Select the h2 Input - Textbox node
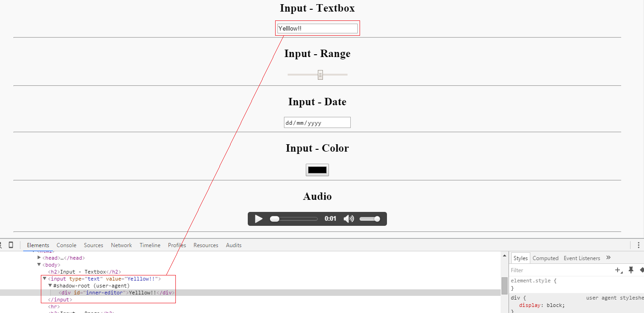The height and width of the screenshot is (313, 644). 84,272
